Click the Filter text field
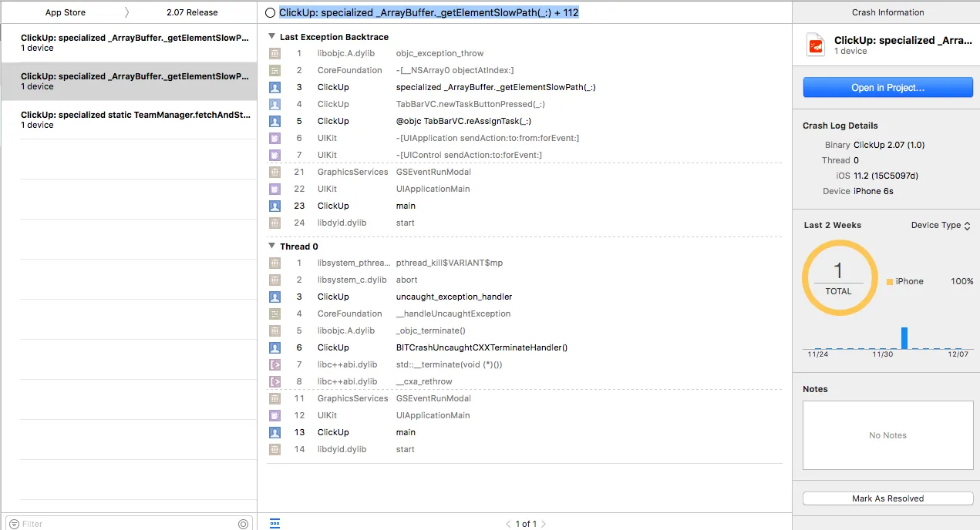The width and height of the screenshot is (980, 530). point(129,524)
